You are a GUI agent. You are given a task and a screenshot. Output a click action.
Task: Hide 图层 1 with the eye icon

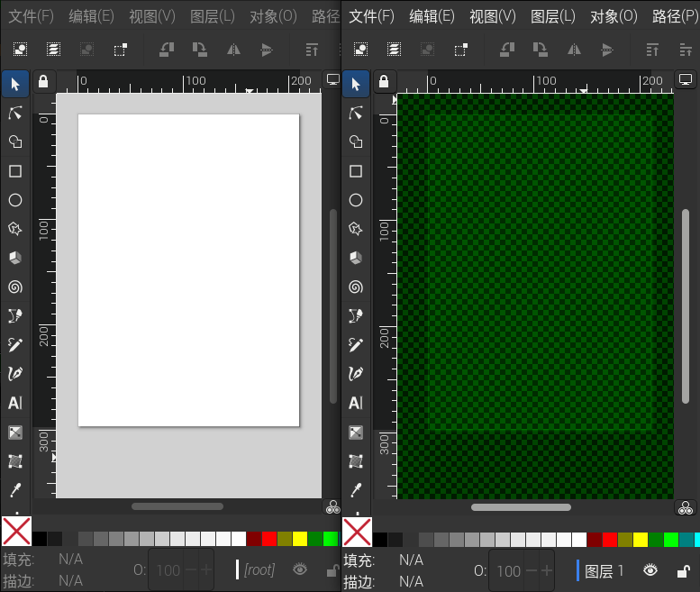click(x=650, y=570)
